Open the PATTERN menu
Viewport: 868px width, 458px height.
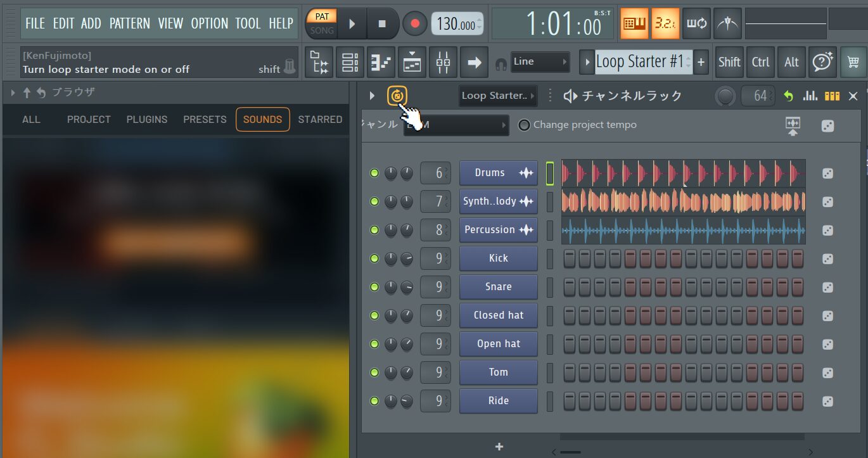pos(130,23)
